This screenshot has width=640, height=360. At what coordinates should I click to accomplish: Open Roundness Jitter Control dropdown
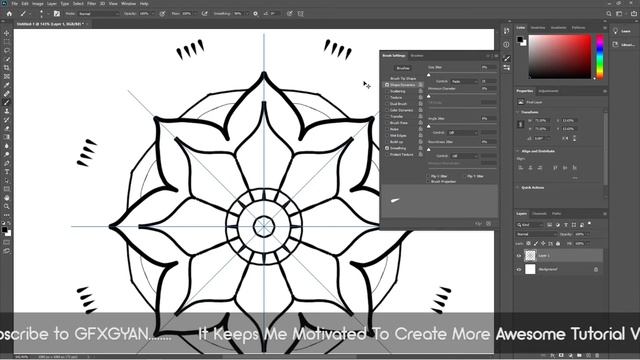pyautogui.click(x=464, y=156)
